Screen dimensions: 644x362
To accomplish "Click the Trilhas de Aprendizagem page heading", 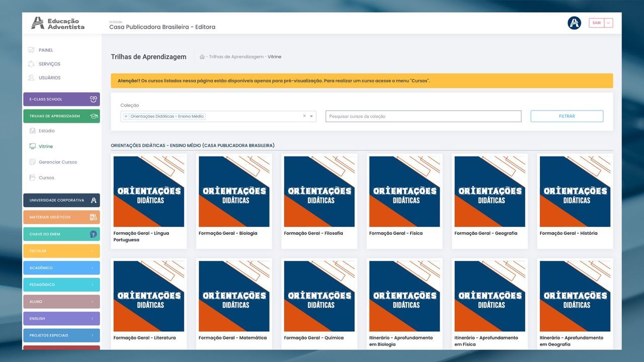I will 148,57.
